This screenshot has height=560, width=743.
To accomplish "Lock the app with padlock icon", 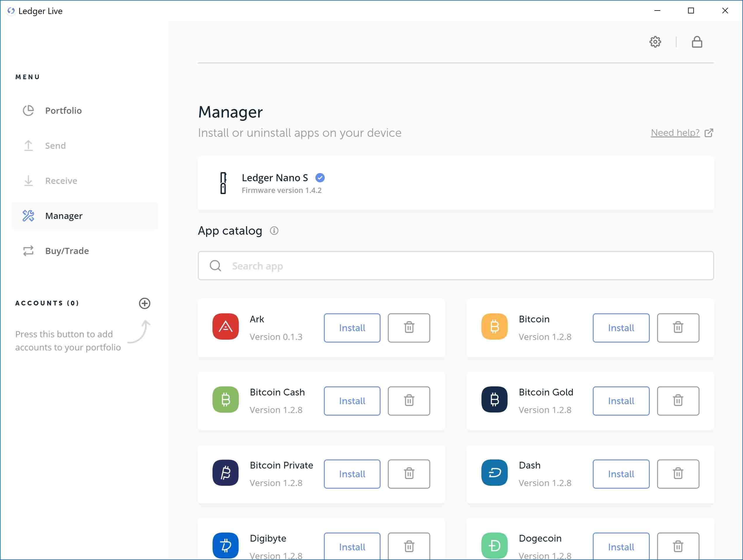I will coord(697,42).
